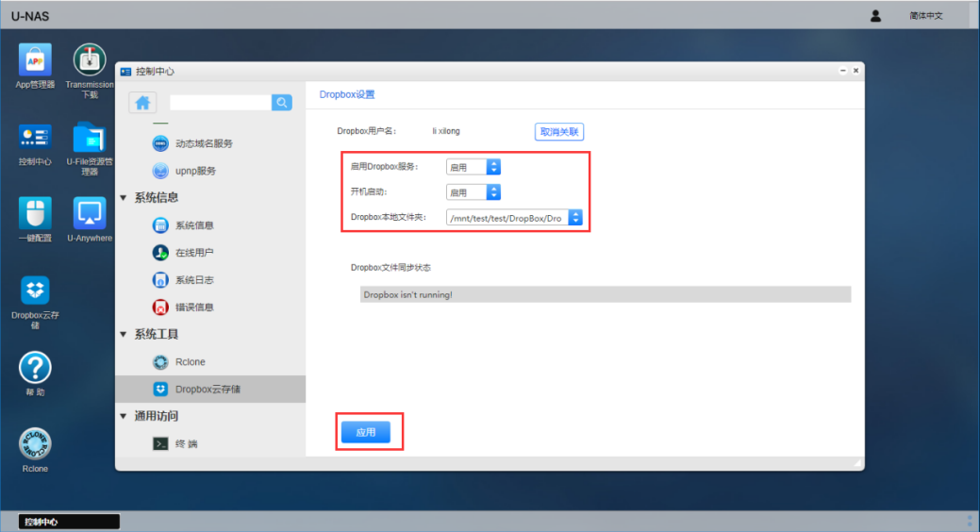
Task: Click the 应用 apply button
Action: [x=366, y=432]
